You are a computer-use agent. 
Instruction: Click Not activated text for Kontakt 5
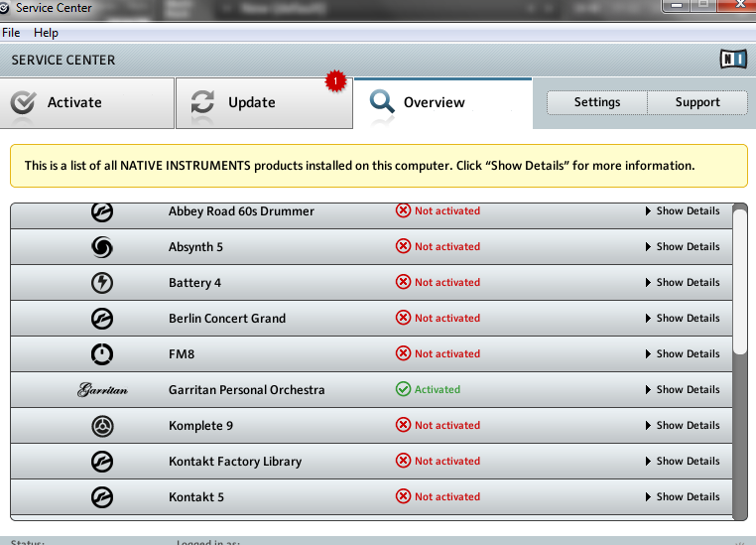[447, 496]
